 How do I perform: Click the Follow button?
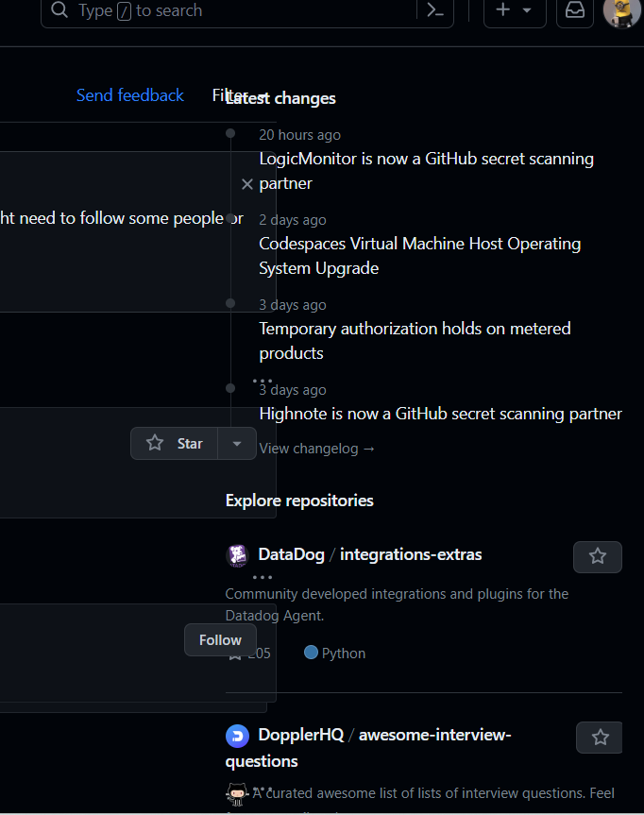(220, 639)
